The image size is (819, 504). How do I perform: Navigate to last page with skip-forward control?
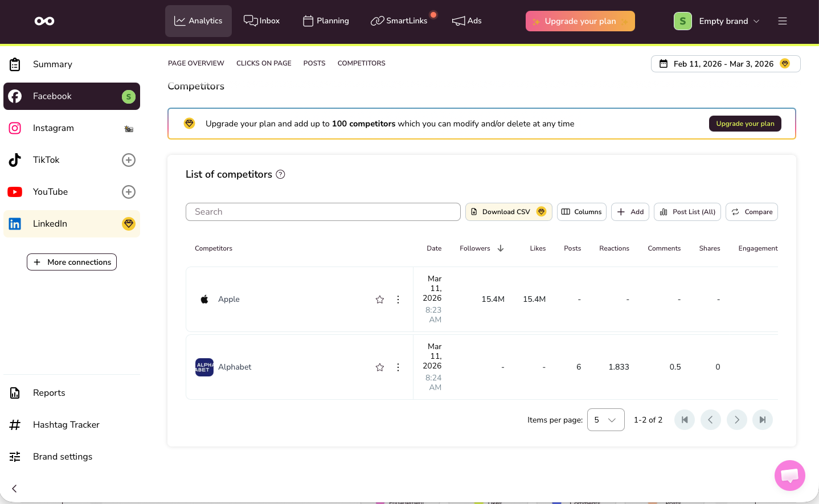[x=763, y=419]
